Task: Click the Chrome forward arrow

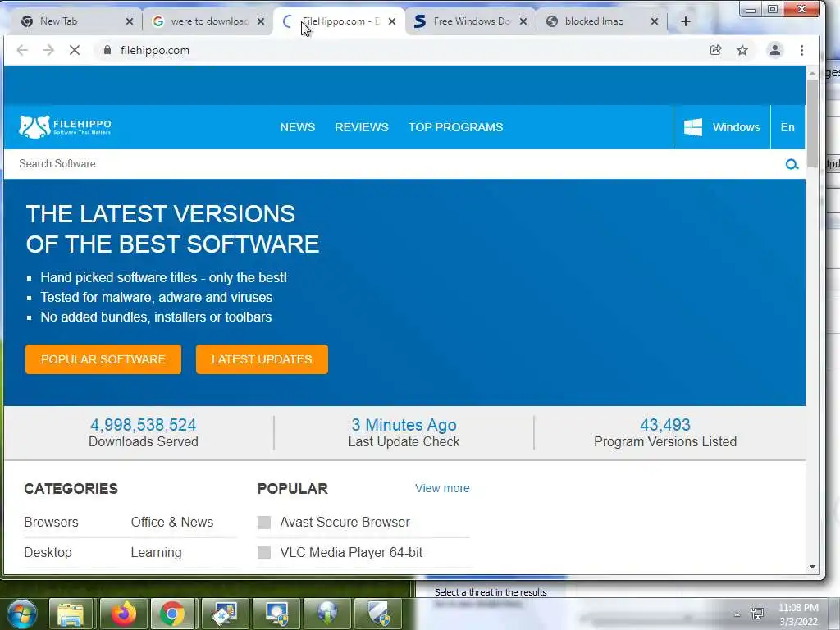Action: (x=48, y=50)
